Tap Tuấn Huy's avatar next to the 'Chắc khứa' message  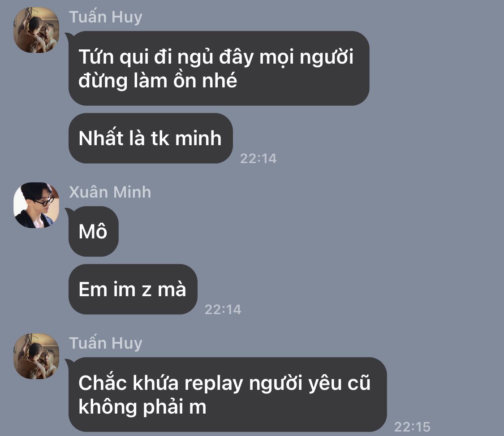click(36, 356)
